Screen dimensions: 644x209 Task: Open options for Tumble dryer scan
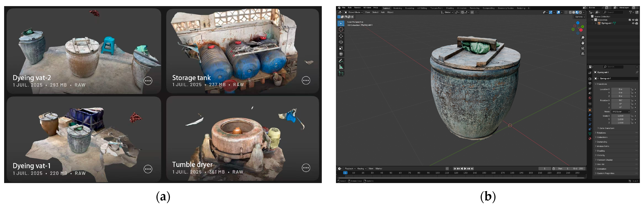(306, 168)
